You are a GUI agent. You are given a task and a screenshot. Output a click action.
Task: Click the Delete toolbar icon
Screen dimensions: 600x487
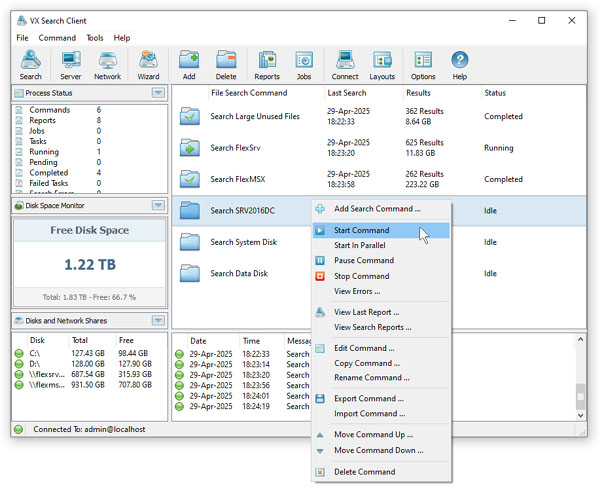(x=226, y=65)
